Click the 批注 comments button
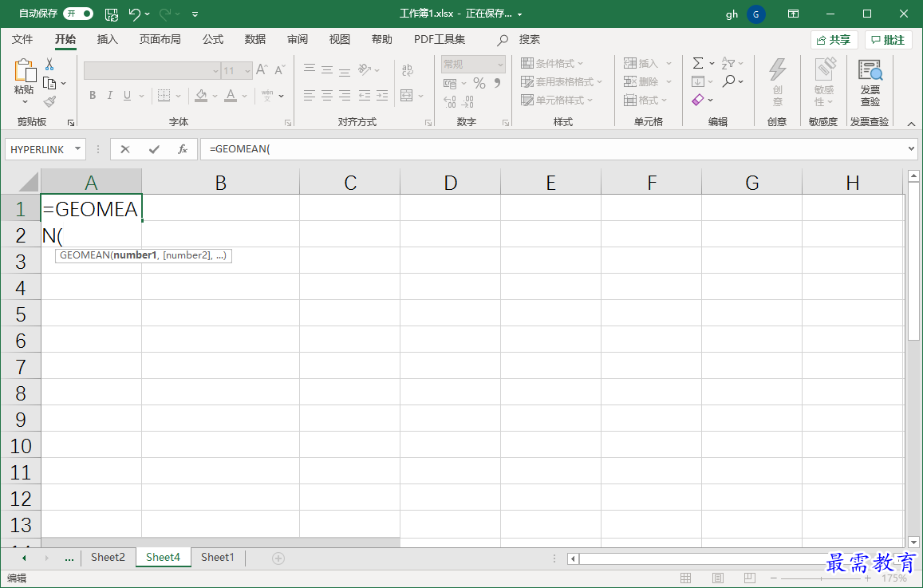The image size is (923, 588). pyautogui.click(x=888, y=40)
